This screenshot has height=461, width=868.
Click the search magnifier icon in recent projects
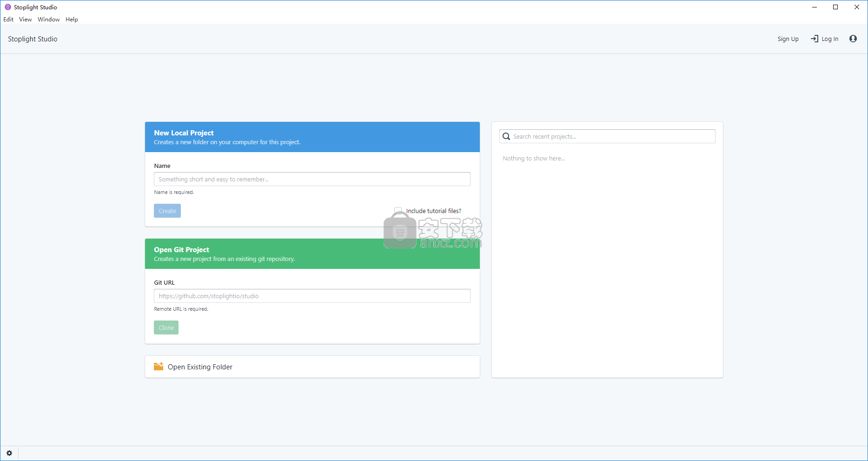(506, 136)
